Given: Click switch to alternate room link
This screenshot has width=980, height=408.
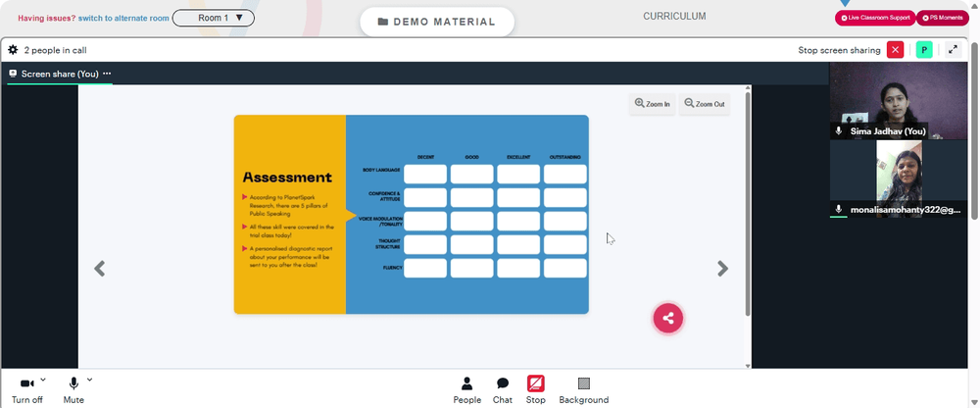Looking at the screenshot, I should (x=123, y=19).
